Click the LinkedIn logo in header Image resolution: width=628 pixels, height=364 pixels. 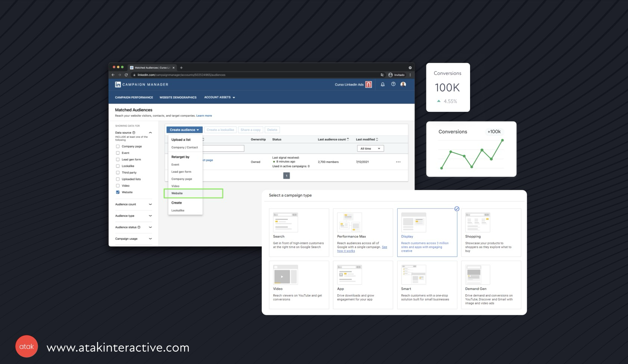click(118, 85)
